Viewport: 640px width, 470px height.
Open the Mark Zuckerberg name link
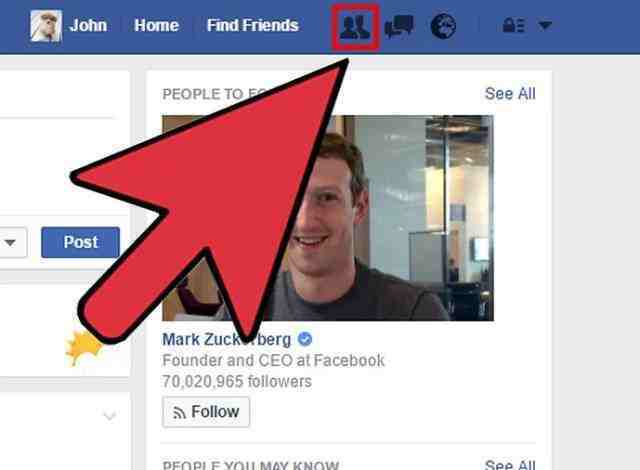(x=227, y=339)
